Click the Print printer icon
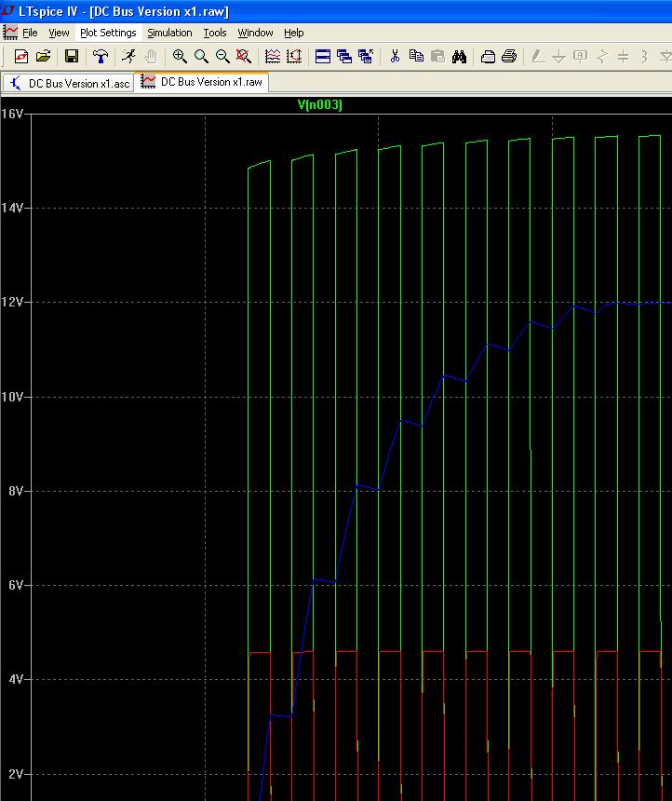 coord(509,56)
